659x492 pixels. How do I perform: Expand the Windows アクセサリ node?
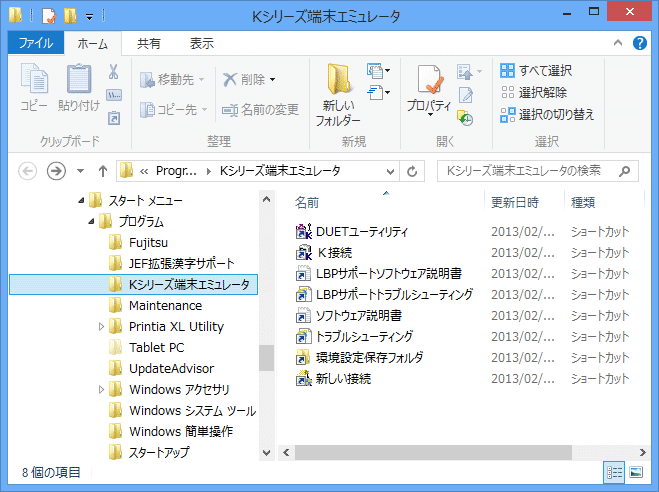pos(101,389)
